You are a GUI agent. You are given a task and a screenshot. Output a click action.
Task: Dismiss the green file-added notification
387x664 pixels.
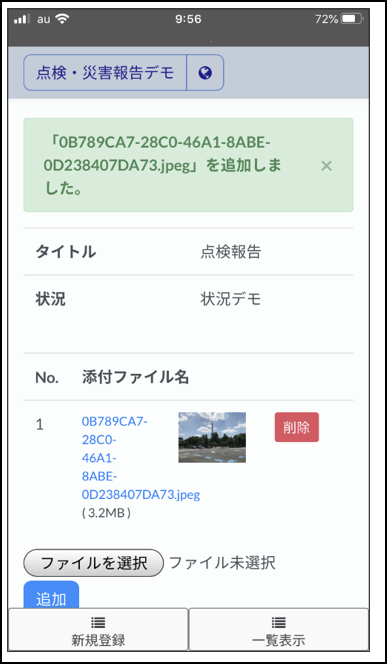pyautogui.click(x=326, y=166)
